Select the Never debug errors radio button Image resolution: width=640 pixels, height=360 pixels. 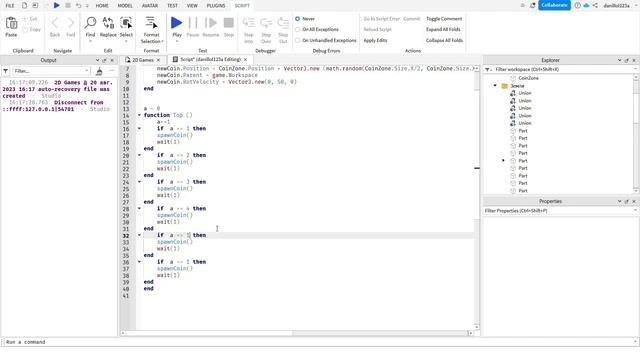[298, 19]
